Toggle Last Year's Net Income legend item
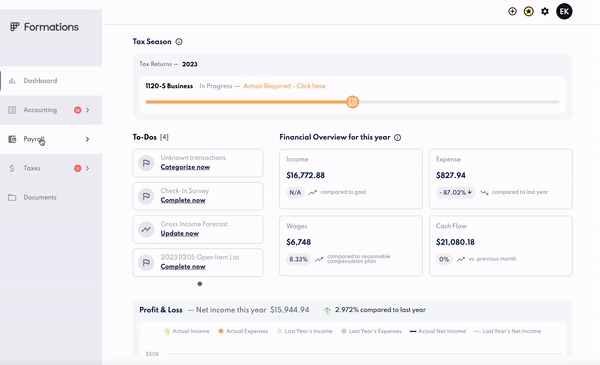600x365 pixels. point(507,331)
